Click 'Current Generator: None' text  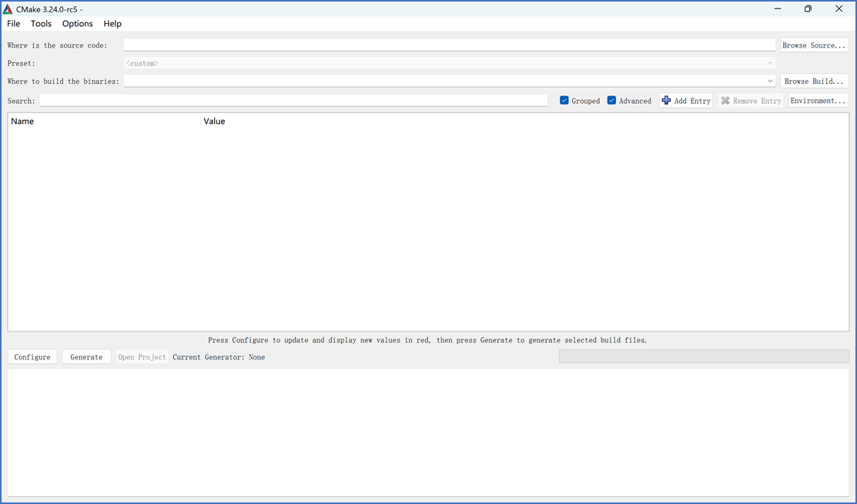coord(219,357)
